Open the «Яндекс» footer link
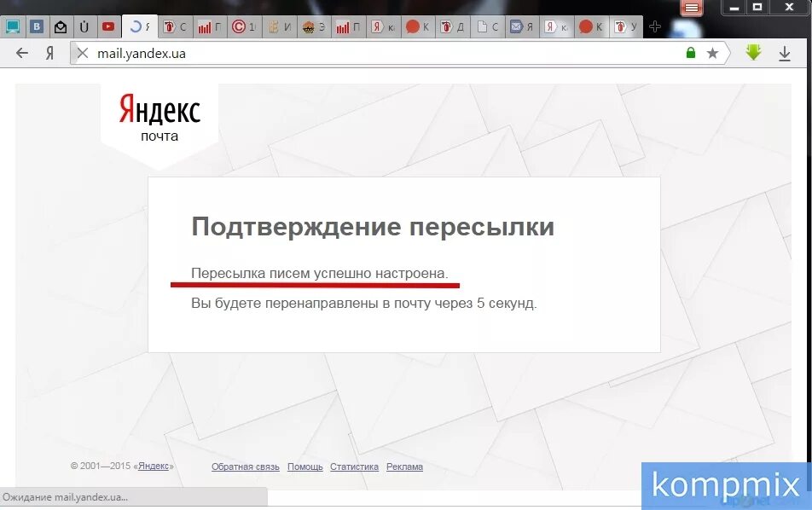This screenshot has width=812, height=510. click(154, 466)
